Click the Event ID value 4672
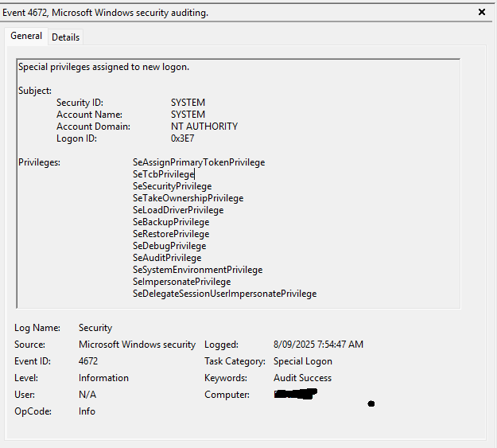This screenshot has width=497, height=448. [88, 361]
